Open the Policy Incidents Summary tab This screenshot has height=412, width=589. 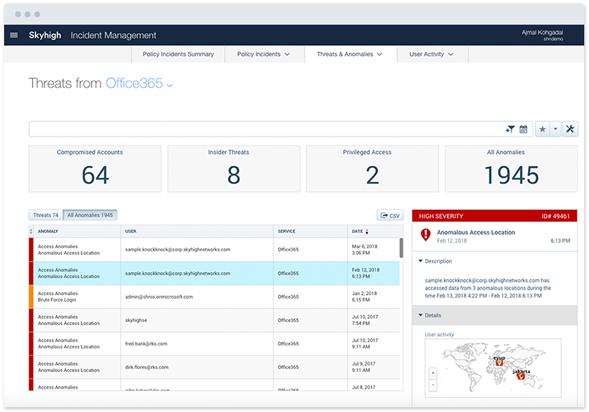[178, 54]
